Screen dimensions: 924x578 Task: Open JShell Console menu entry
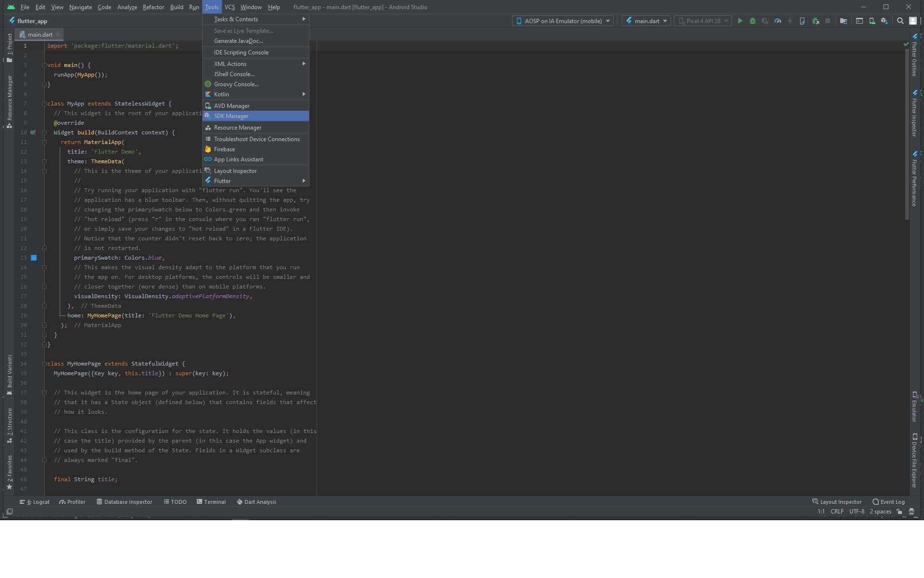click(x=256, y=74)
